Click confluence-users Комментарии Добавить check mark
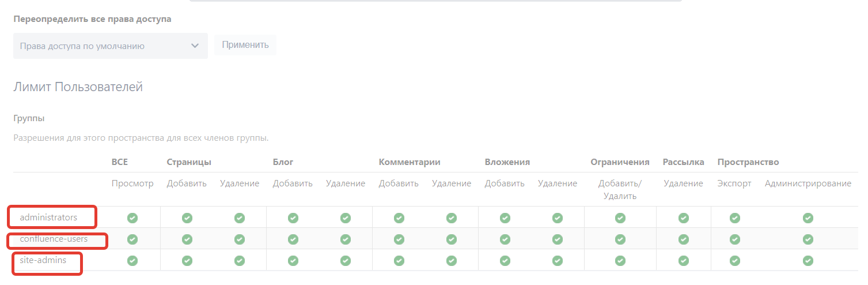 tap(399, 239)
